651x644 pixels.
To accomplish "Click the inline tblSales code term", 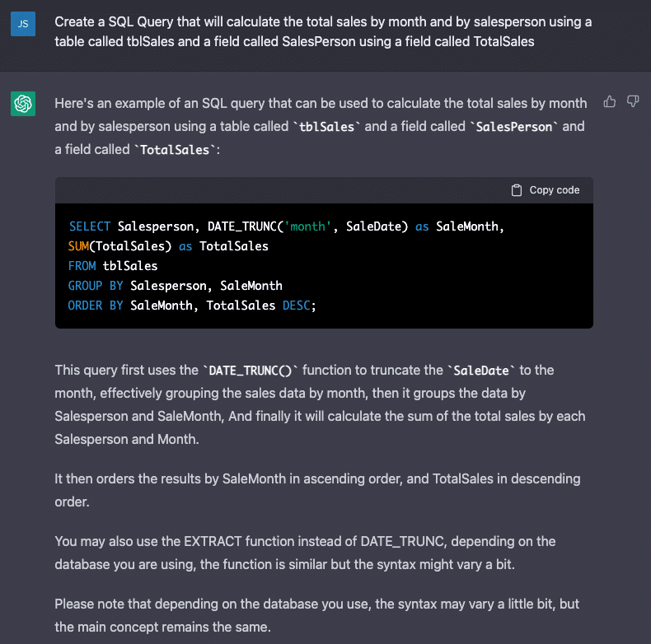I will pyautogui.click(x=326, y=127).
